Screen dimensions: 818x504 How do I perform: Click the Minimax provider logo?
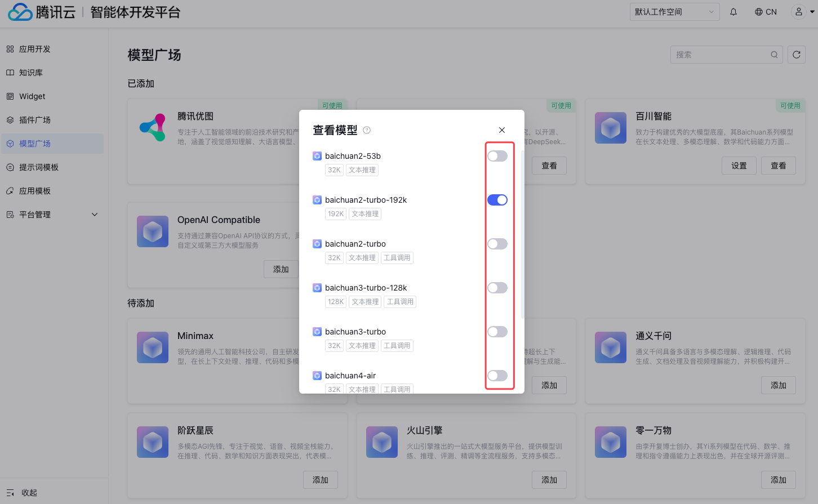click(x=153, y=347)
